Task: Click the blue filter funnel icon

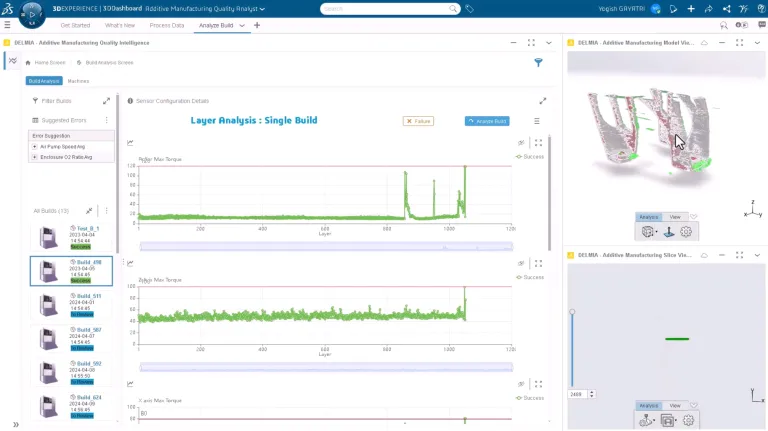Action: tap(538, 62)
